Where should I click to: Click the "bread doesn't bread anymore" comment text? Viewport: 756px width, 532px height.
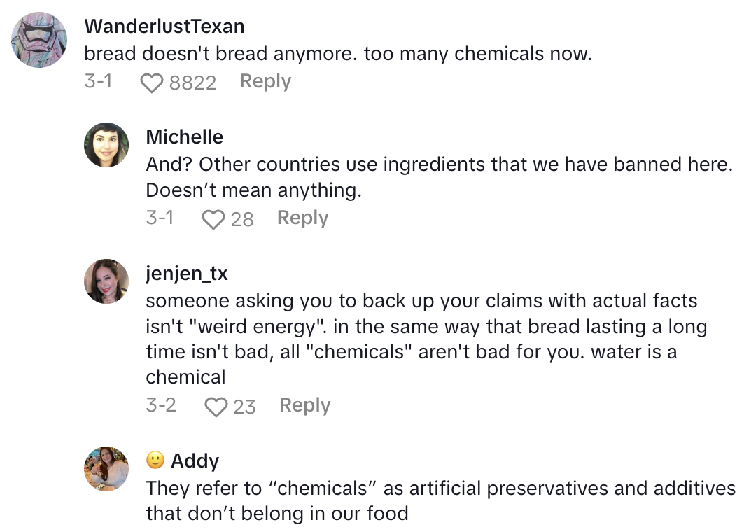tap(338, 54)
